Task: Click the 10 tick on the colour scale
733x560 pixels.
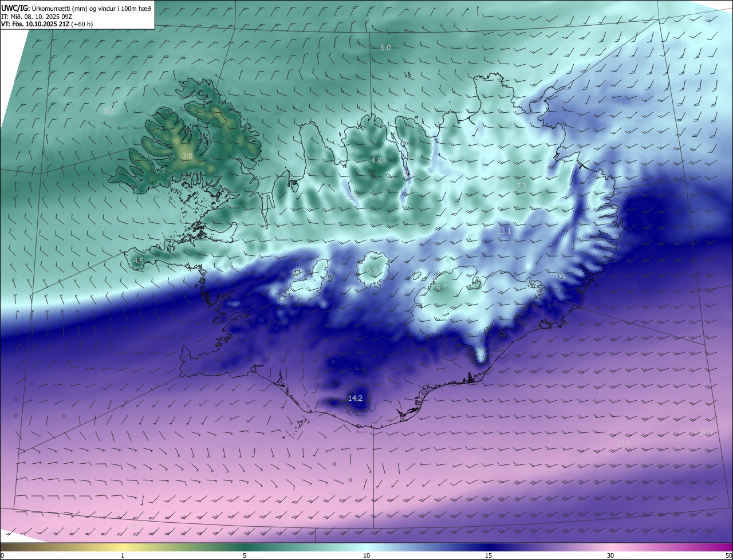Action: (366, 555)
